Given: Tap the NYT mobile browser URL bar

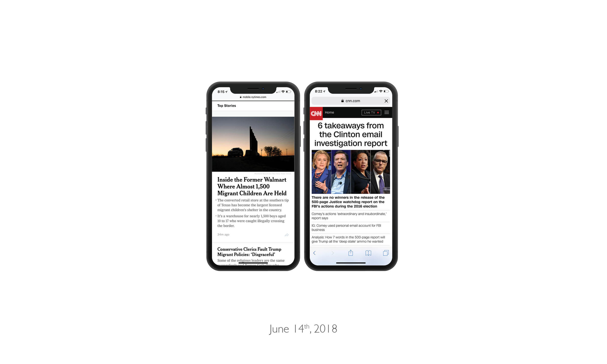Looking at the screenshot, I should point(253,97).
